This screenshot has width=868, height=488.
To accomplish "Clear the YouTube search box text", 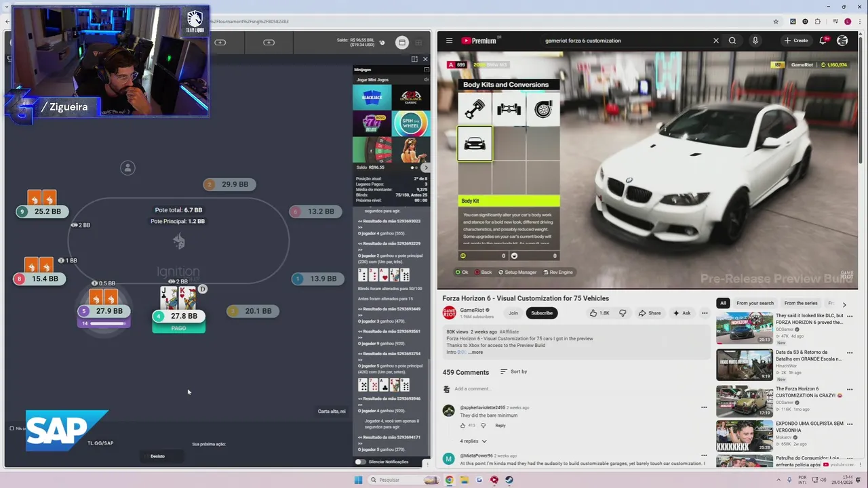I will point(715,41).
